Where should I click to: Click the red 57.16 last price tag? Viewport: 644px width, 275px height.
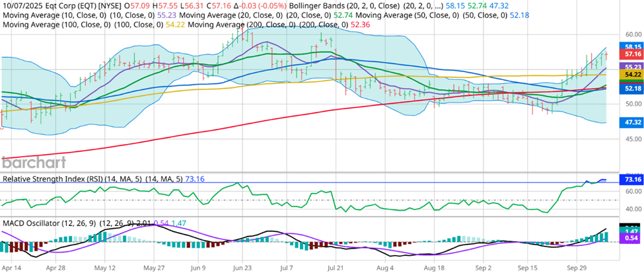tap(633, 54)
